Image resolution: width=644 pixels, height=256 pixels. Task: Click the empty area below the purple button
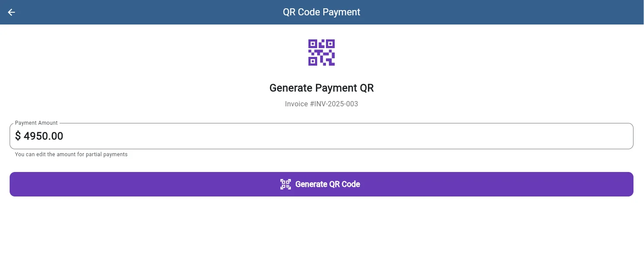tap(322, 228)
